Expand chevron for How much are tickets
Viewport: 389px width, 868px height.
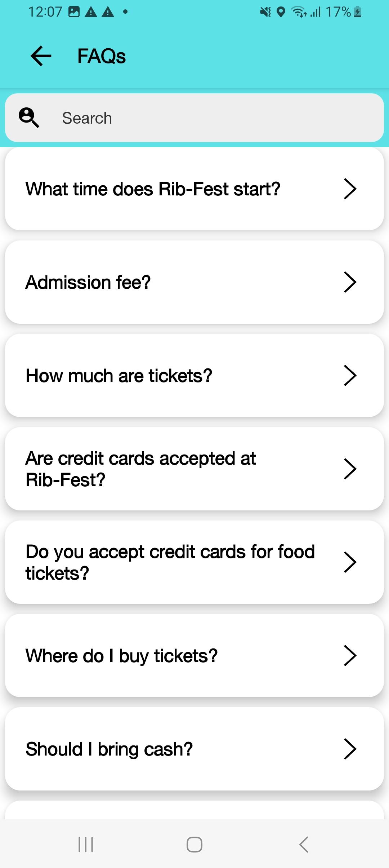(350, 376)
